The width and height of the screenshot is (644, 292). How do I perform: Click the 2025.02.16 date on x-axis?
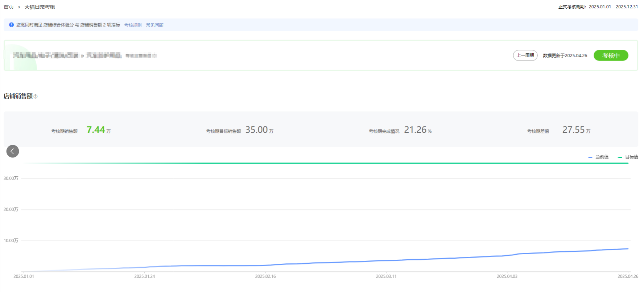coord(265,276)
